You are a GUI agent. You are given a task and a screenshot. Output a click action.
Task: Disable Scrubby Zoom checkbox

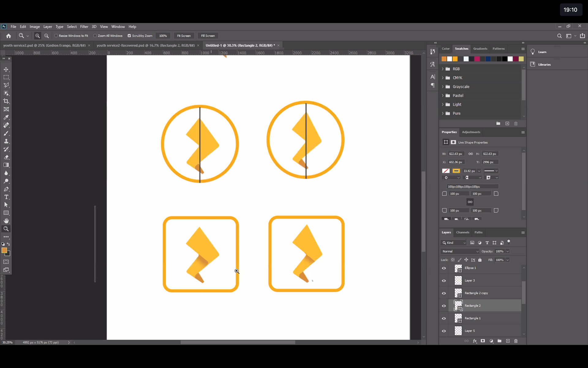pos(129,36)
